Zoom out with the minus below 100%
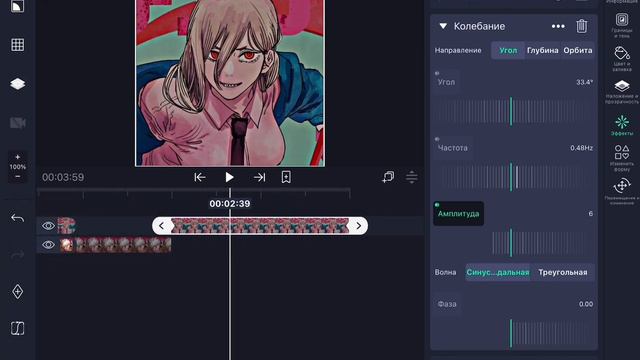 (18, 176)
